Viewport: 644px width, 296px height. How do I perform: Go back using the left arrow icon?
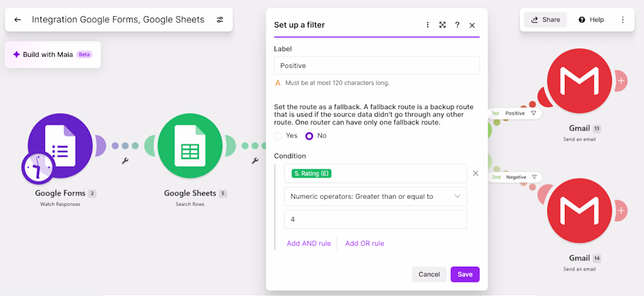(17, 20)
